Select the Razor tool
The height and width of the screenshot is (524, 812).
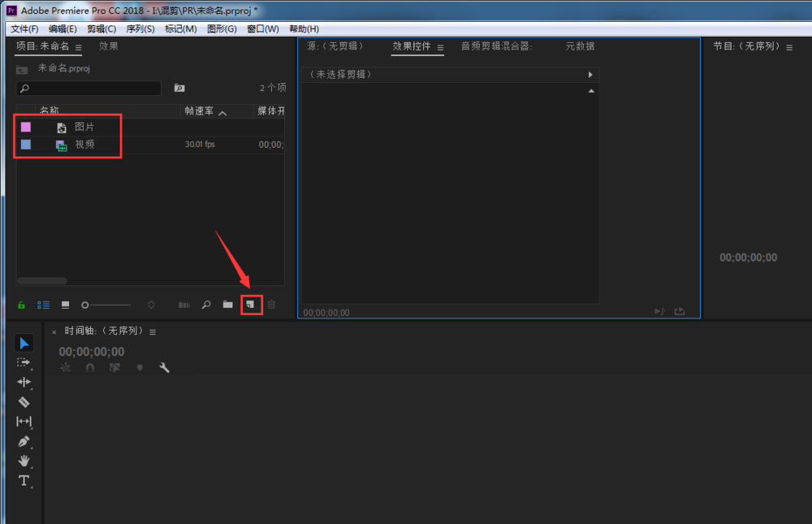[24, 401]
